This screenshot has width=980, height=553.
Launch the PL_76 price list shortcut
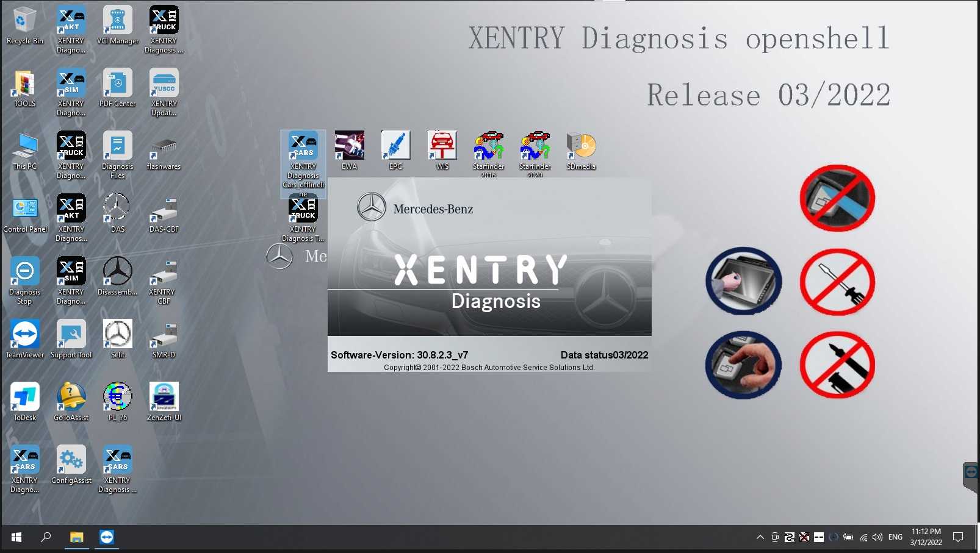pos(118,402)
